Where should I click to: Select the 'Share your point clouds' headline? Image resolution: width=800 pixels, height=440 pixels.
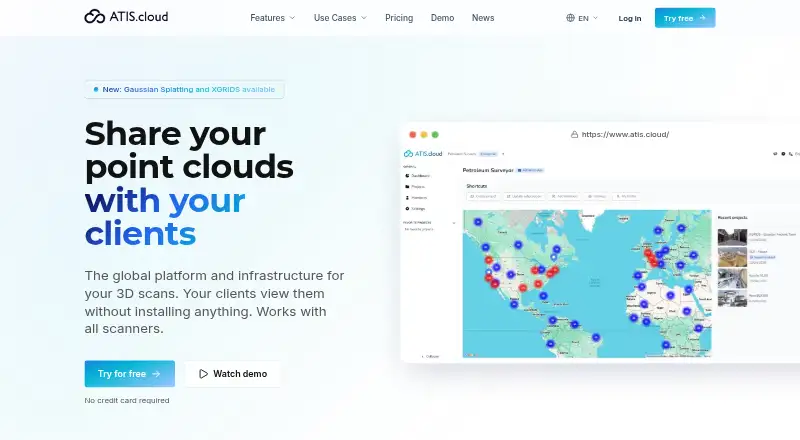(x=189, y=150)
